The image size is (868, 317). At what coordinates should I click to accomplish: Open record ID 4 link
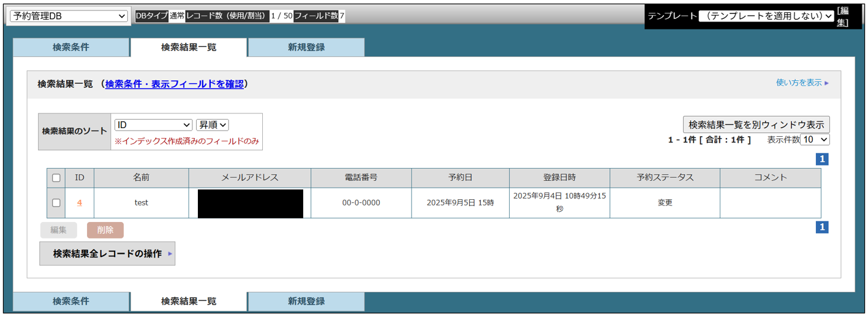(80, 203)
